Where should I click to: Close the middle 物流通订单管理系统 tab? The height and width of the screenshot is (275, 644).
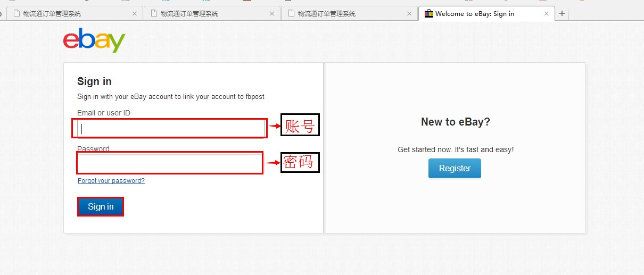271,14
